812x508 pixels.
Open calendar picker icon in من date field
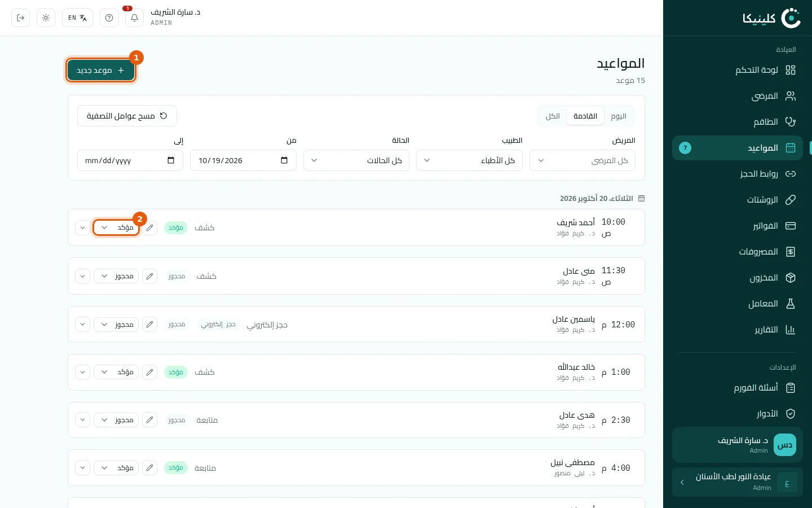pos(284,160)
